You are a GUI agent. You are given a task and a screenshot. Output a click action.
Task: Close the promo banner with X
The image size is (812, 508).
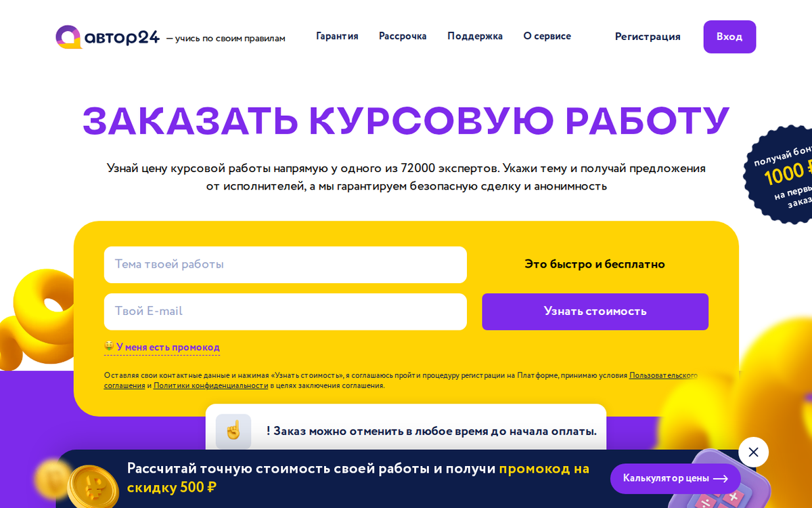753,452
